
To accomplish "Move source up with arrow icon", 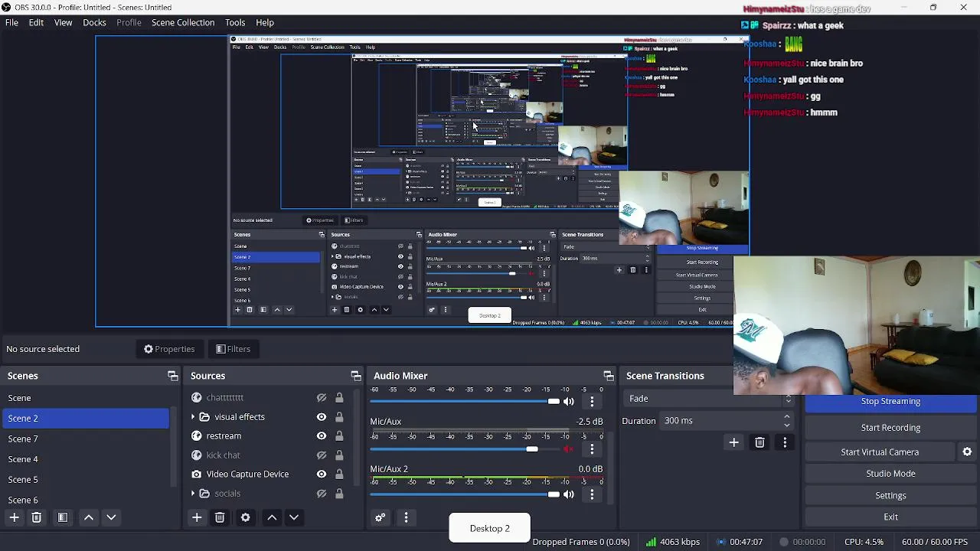I will [x=272, y=517].
